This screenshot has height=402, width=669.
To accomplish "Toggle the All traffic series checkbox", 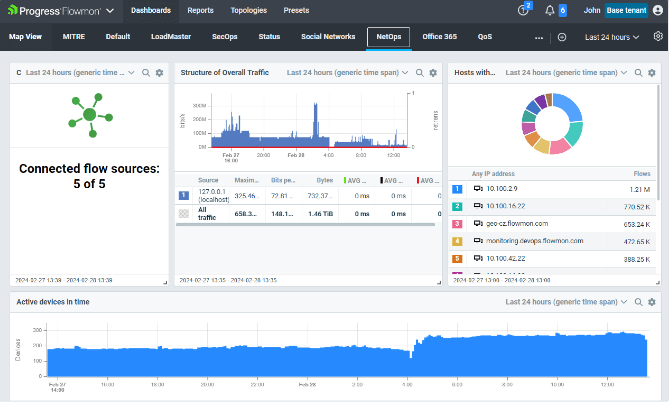I will point(183,214).
